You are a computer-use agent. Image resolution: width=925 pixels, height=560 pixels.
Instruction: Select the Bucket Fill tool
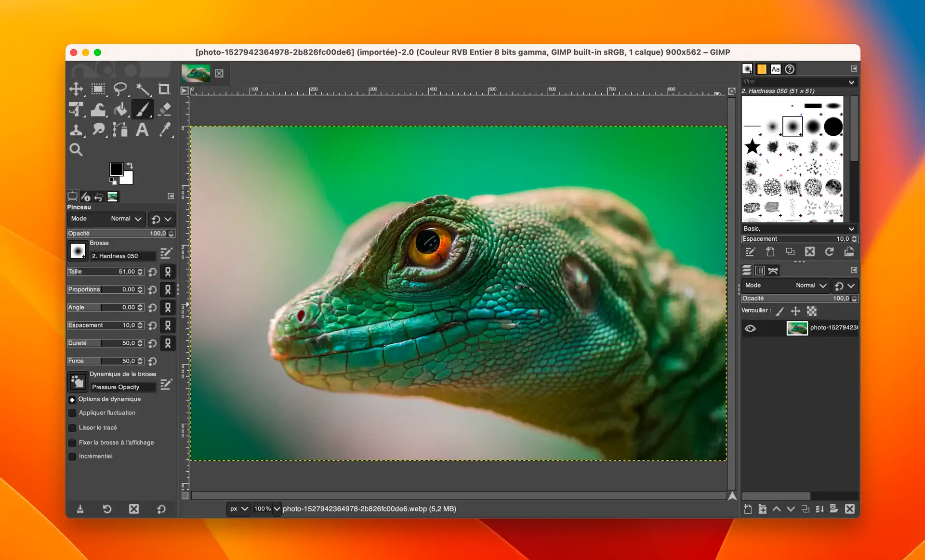coord(120,109)
